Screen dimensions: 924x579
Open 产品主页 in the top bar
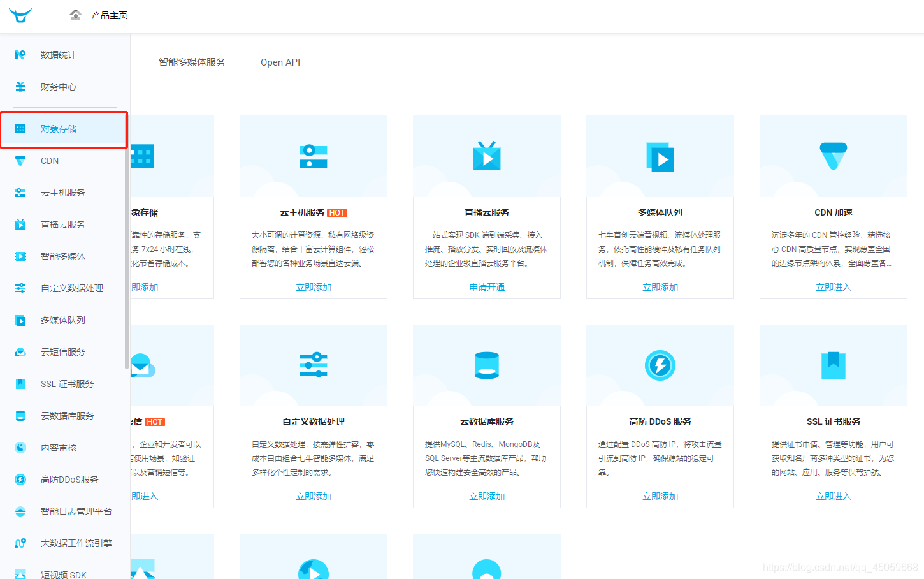(109, 15)
